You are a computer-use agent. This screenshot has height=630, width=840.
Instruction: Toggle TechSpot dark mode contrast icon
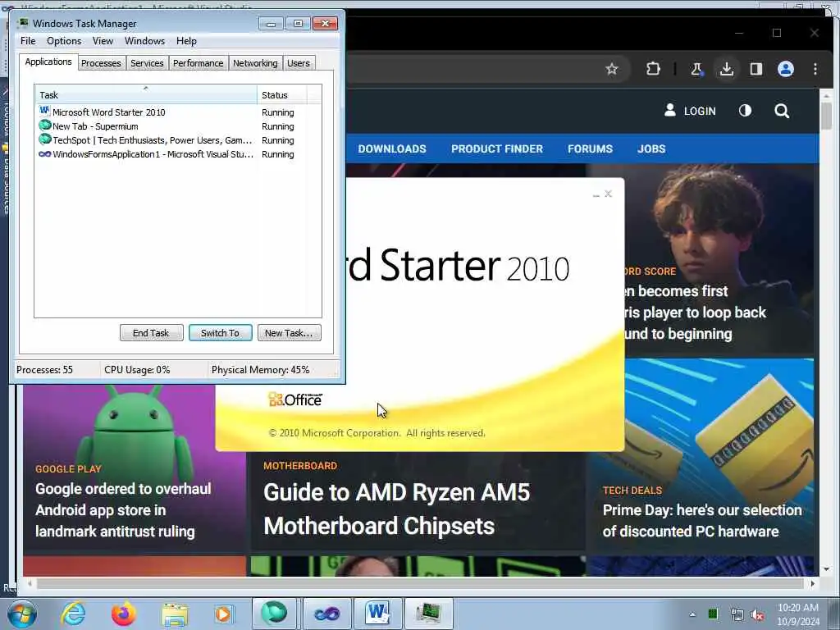745,111
